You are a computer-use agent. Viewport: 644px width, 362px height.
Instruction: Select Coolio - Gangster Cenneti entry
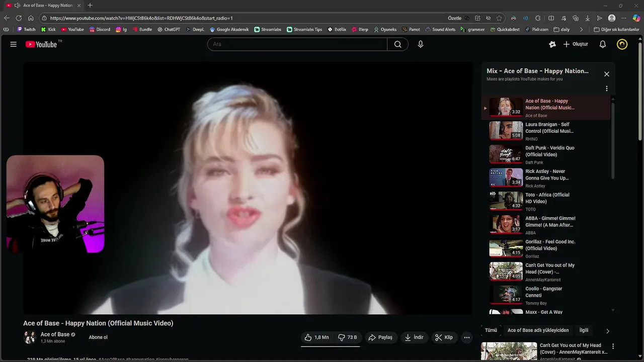point(546,296)
